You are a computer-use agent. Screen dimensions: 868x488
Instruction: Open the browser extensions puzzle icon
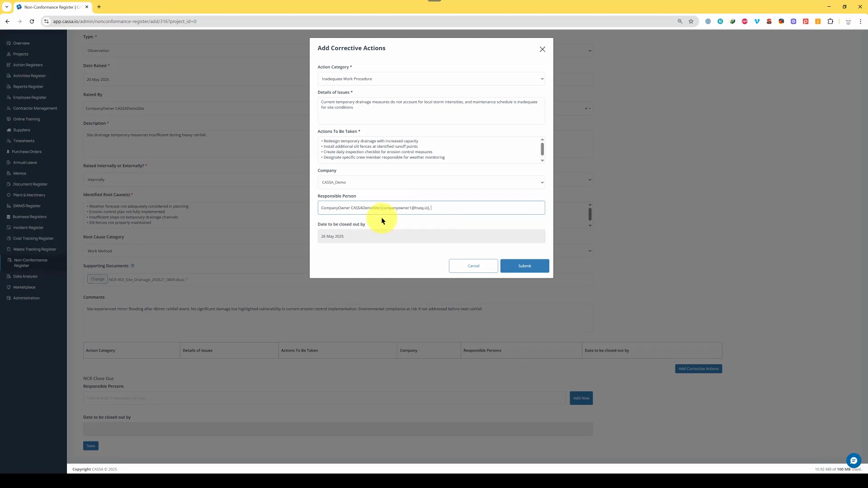[830, 21]
